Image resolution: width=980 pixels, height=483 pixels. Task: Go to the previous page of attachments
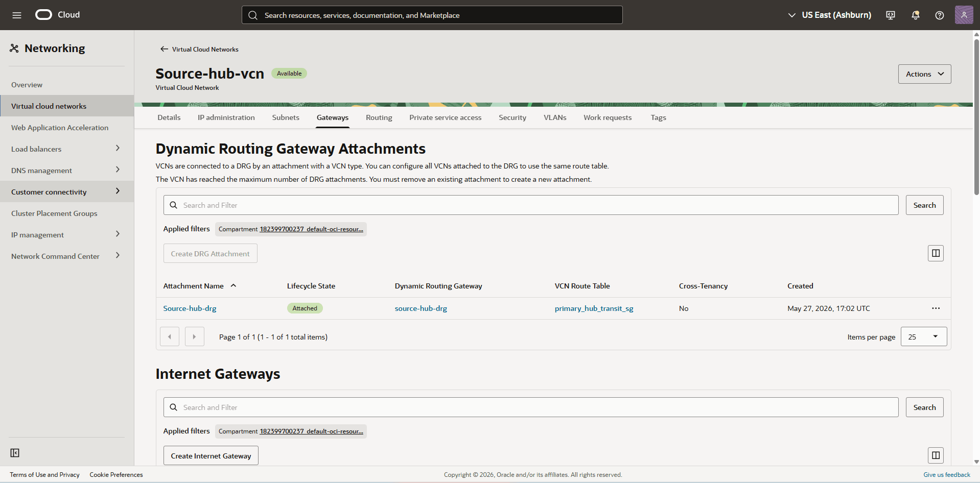click(170, 336)
